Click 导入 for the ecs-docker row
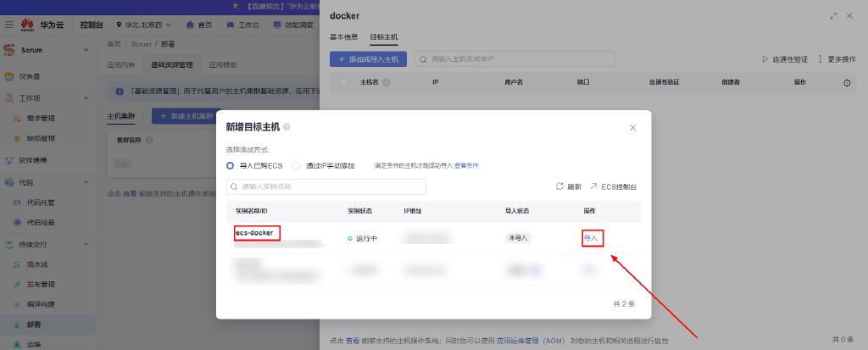Screen dimensions: 868x350 (x=591, y=238)
